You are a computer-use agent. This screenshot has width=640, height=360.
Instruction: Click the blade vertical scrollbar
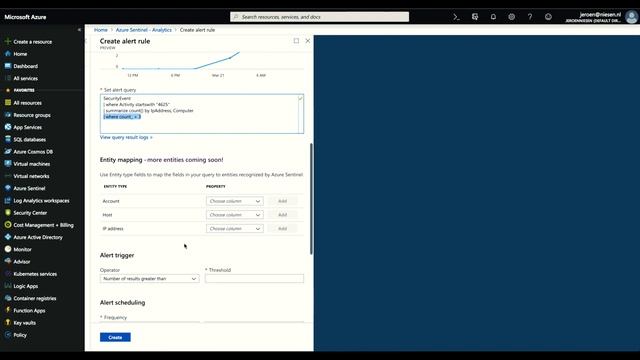pyautogui.click(x=311, y=199)
